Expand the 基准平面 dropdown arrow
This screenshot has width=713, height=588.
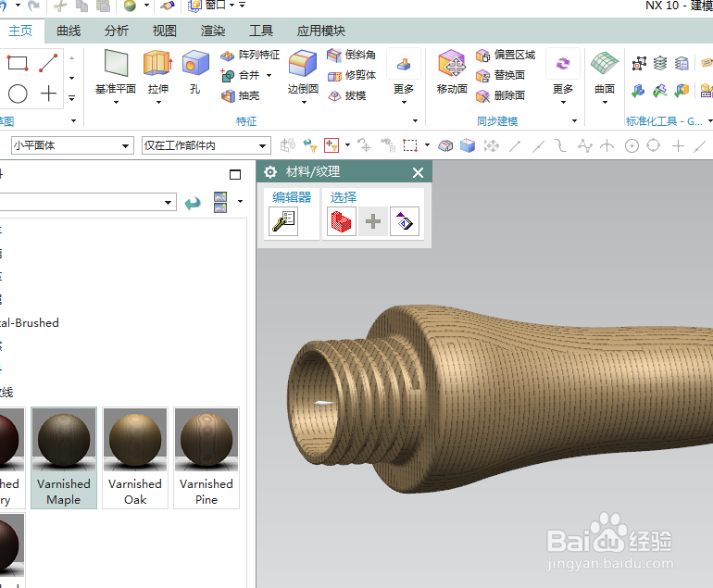pos(116,103)
